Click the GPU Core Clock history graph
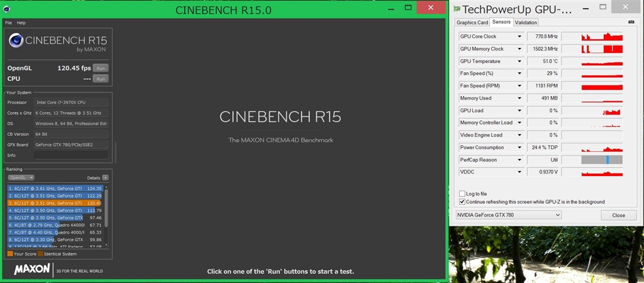 click(x=592, y=36)
